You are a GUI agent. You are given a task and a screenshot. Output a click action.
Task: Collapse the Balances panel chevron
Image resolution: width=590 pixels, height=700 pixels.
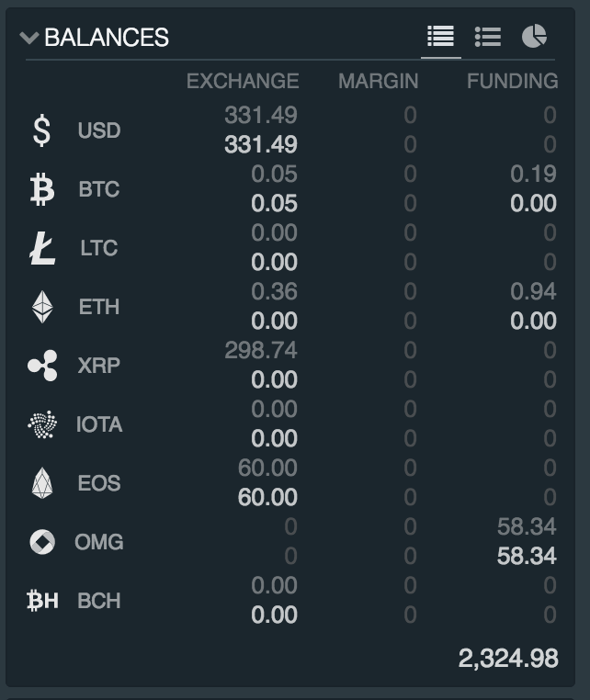point(29,38)
